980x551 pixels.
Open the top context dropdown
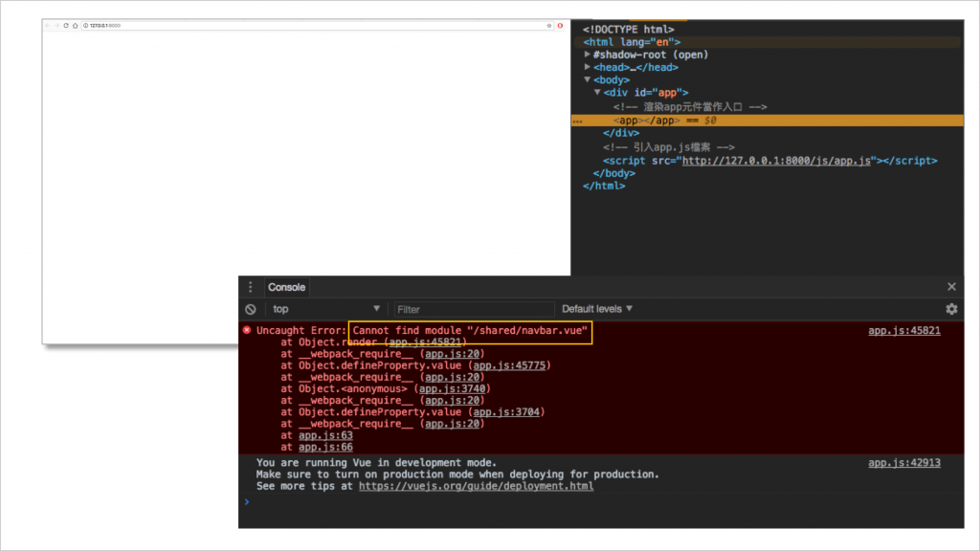click(x=326, y=309)
